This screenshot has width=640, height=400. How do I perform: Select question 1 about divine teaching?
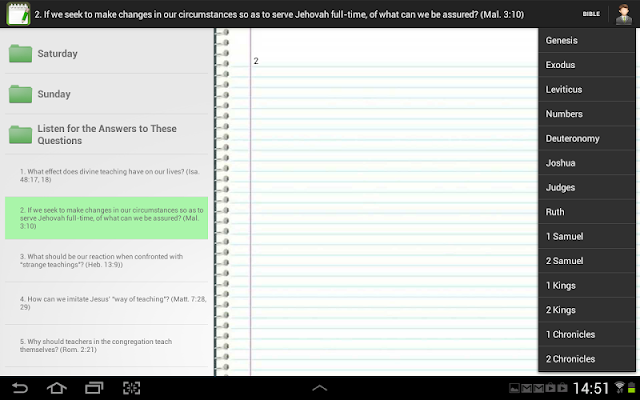[107, 176]
